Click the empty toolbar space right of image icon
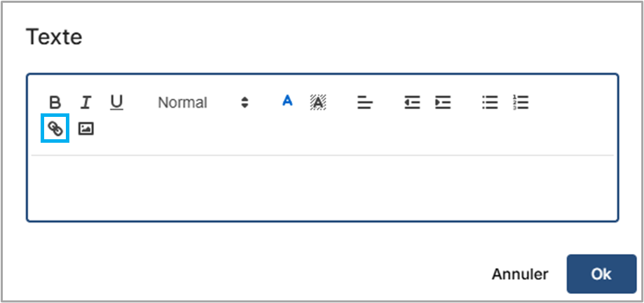Image resolution: width=644 pixels, height=303 pixels. (350, 129)
